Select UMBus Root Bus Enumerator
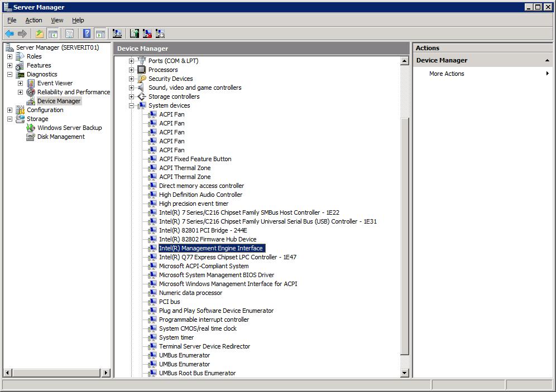This screenshot has width=556, height=392. (197, 373)
